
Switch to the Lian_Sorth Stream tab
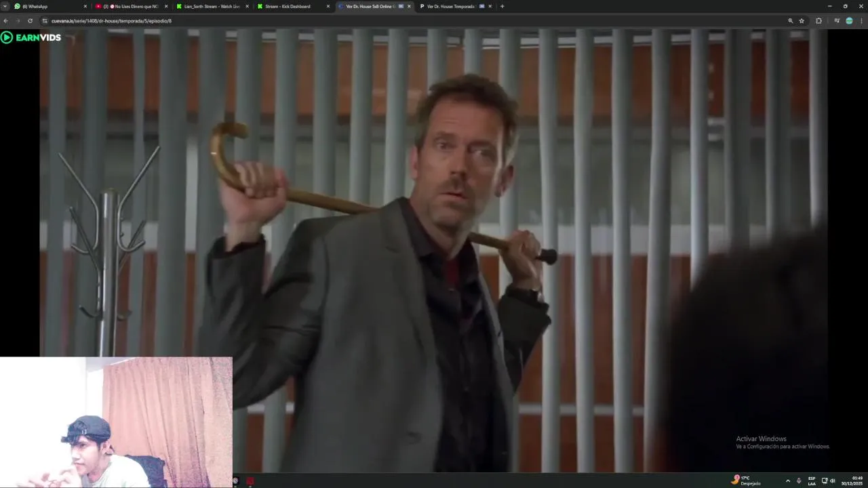(x=212, y=6)
